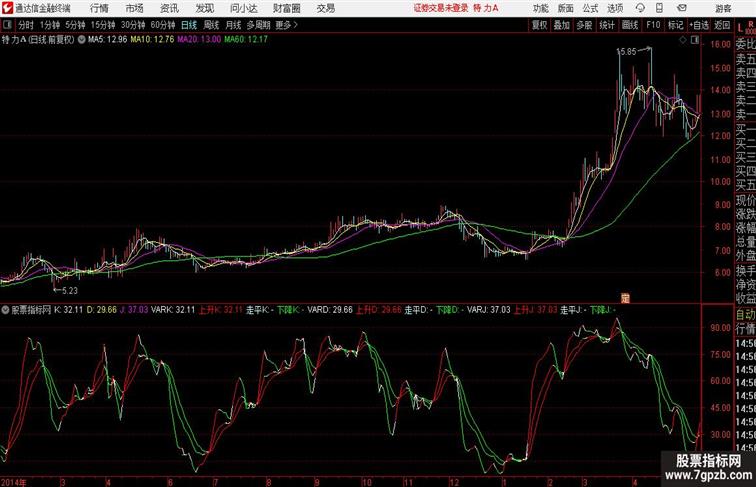Screen dimensions: 756x487
Task: Click the diamond icon above price axis
Action: pyautogui.click(x=683, y=41)
